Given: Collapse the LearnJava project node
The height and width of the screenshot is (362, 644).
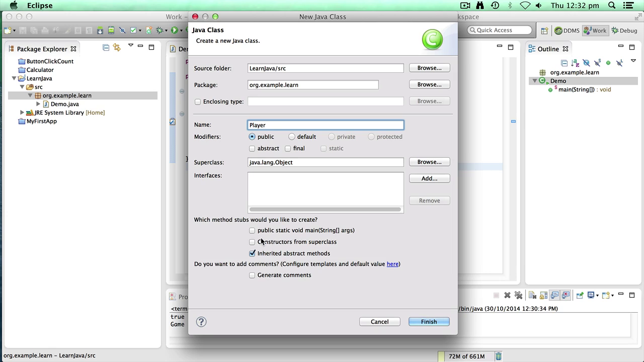Looking at the screenshot, I should (x=14, y=78).
